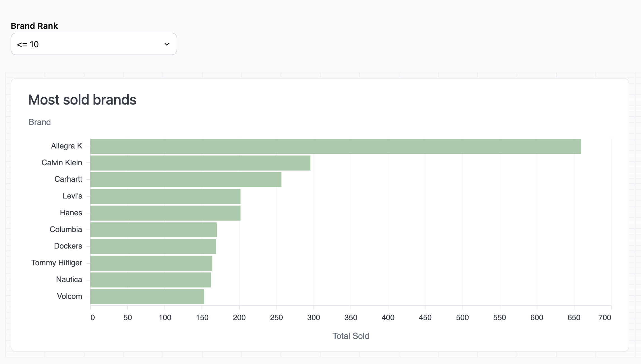
Task: Click the Dockers bar
Action: tap(153, 247)
